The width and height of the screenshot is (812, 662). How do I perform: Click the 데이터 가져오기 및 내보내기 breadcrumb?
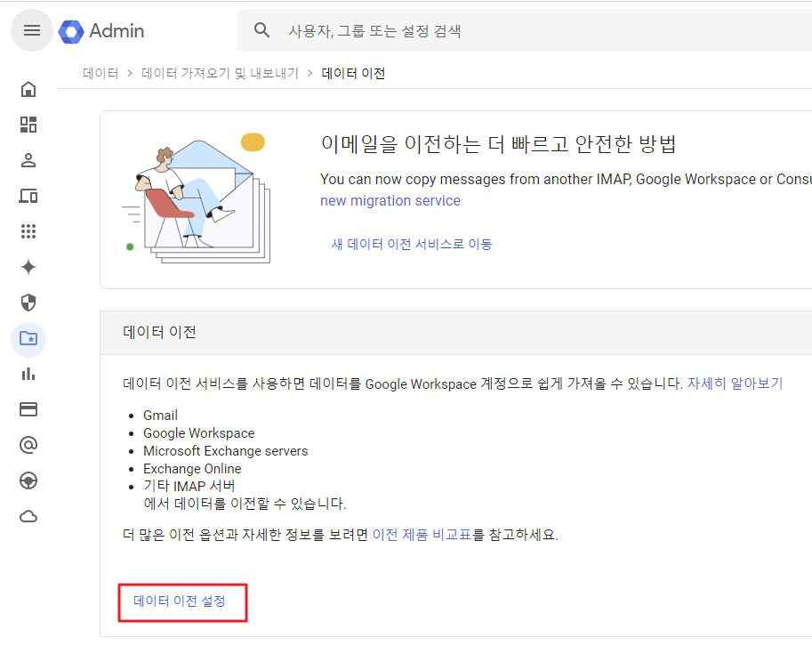coord(220,74)
